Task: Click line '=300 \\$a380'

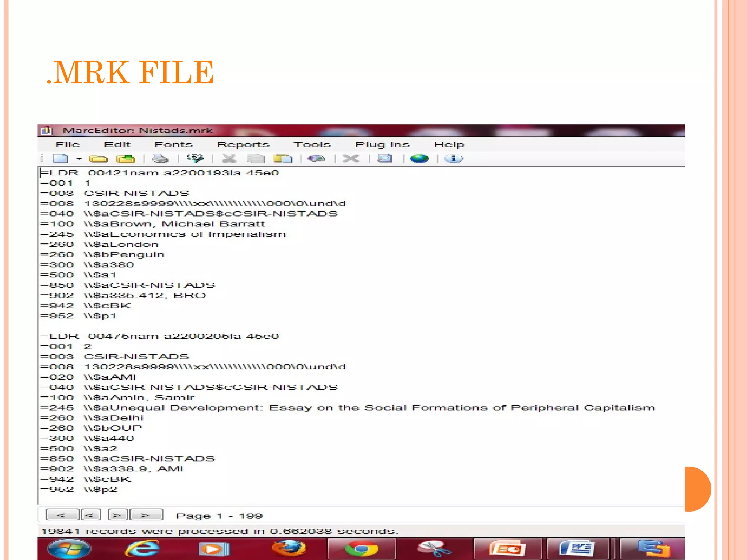Action: click(x=87, y=265)
